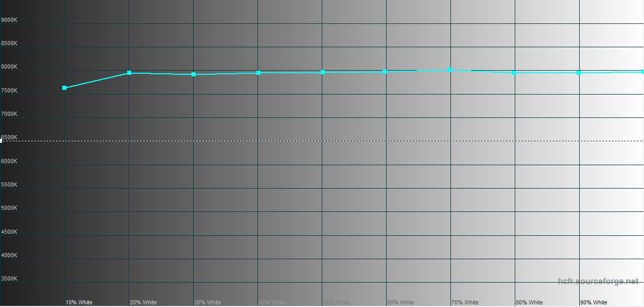The image size is (644, 307).
Task: Select the 60% White cyan data point
Action: (385, 72)
